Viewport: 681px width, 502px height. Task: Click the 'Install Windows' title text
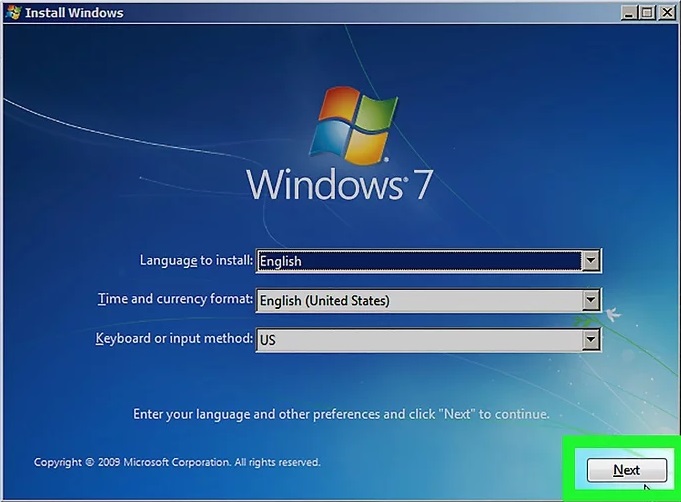click(x=74, y=13)
